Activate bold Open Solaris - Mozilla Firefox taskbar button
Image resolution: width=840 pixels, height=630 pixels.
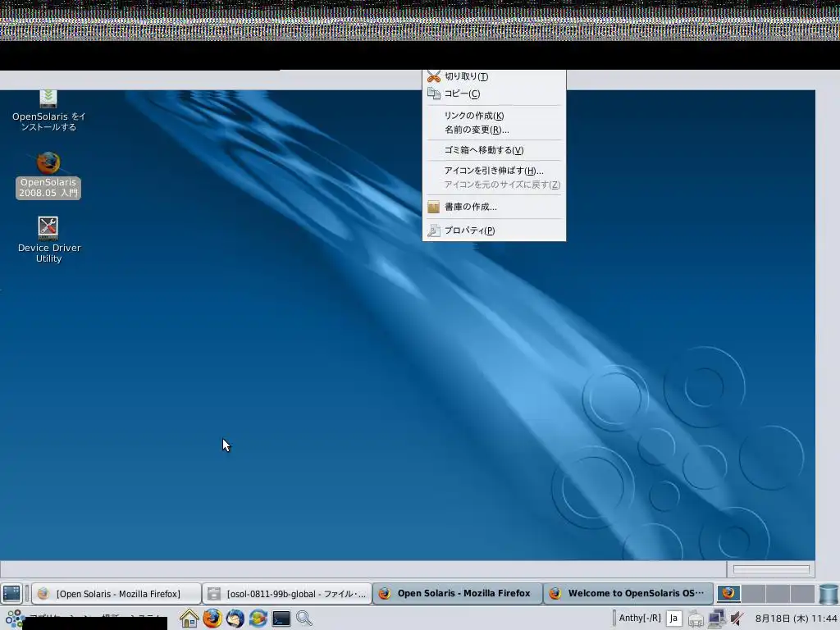pos(458,594)
